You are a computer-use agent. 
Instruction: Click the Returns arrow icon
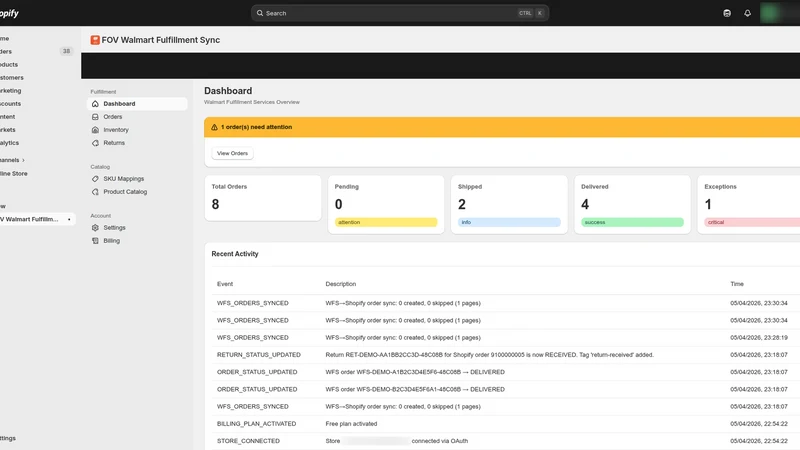[x=95, y=143]
